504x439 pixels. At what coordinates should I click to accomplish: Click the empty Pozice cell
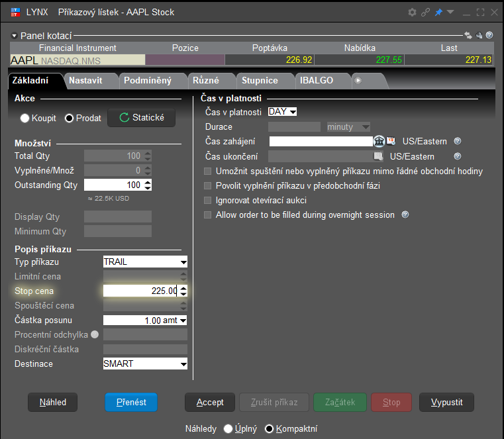[x=185, y=60]
